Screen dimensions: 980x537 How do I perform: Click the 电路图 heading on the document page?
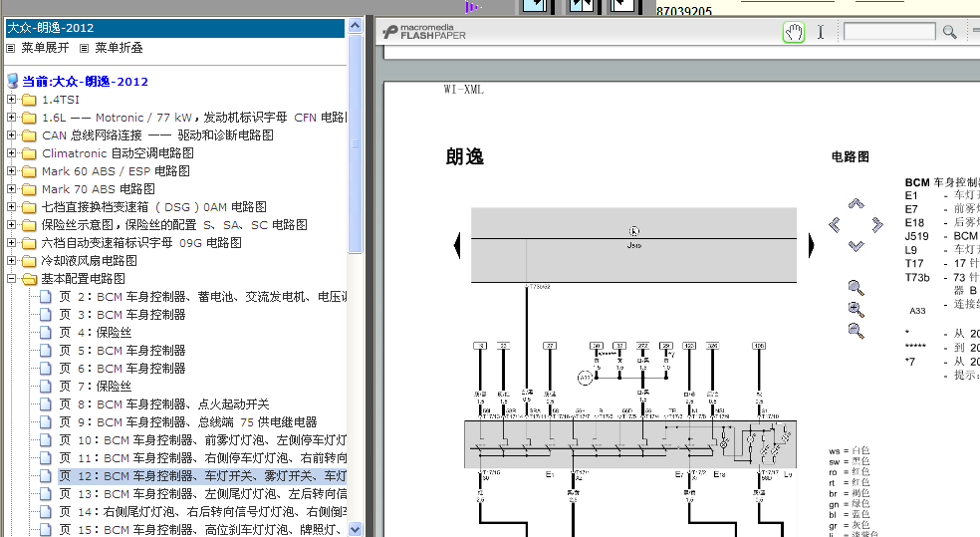pos(850,156)
